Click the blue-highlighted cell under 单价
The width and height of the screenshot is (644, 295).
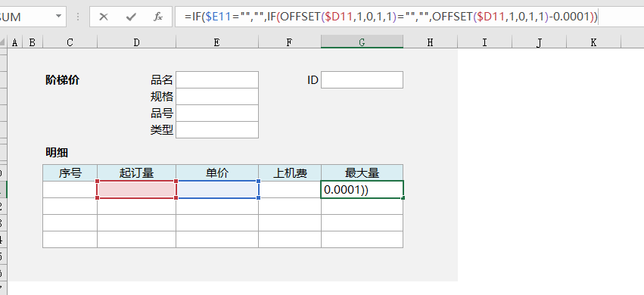click(217, 190)
